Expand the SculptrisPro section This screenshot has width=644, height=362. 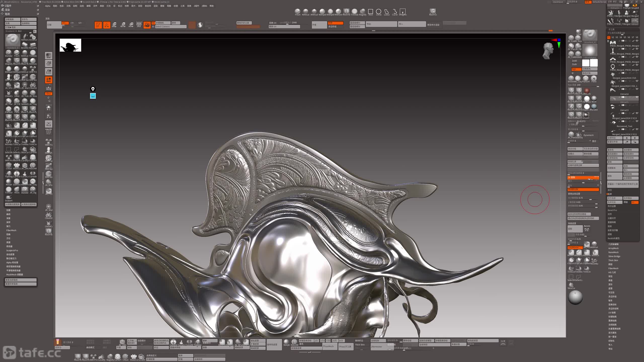tap(12, 250)
